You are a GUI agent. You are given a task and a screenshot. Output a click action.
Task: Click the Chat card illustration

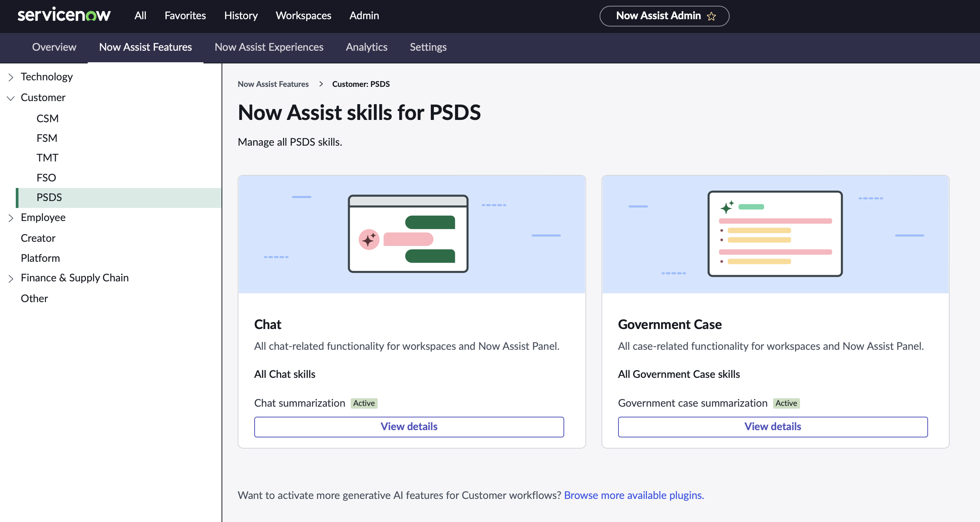(412, 234)
